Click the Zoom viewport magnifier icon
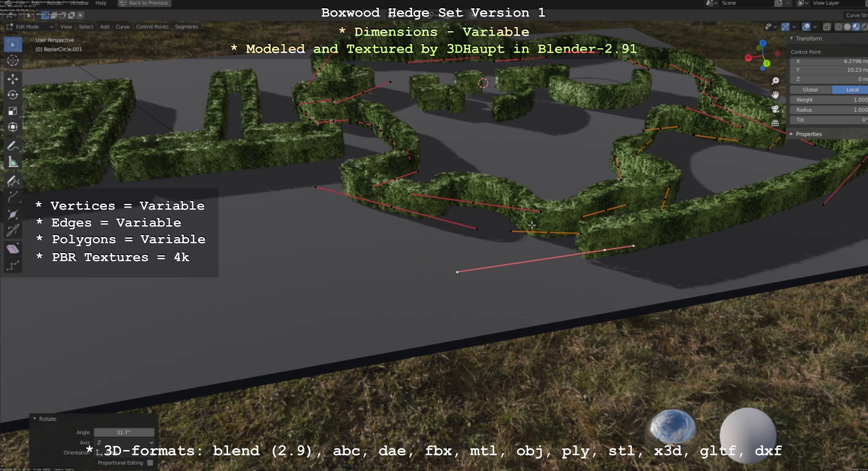This screenshot has height=471, width=868. (775, 81)
